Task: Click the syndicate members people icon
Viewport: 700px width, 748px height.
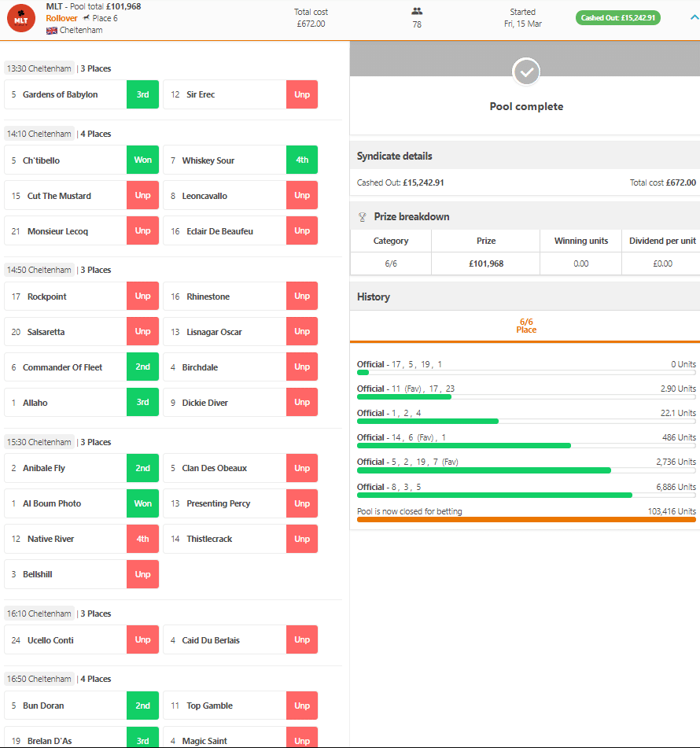Action: tap(417, 11)
